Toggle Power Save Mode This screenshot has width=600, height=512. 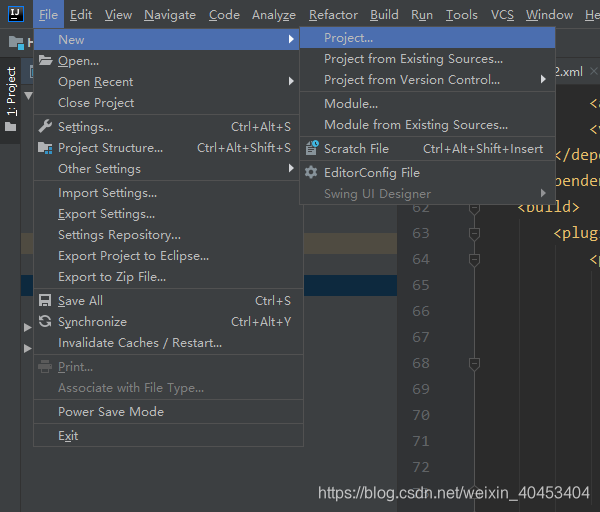(168, 412)
